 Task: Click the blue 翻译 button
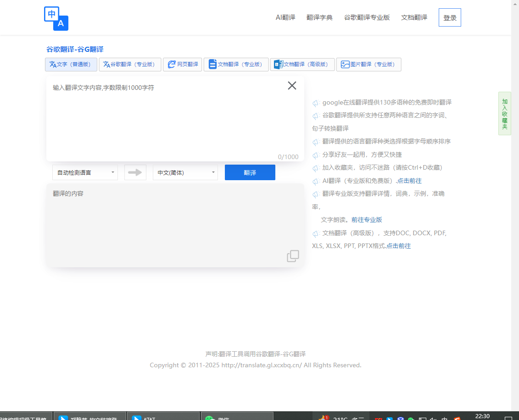coord(250,172)
